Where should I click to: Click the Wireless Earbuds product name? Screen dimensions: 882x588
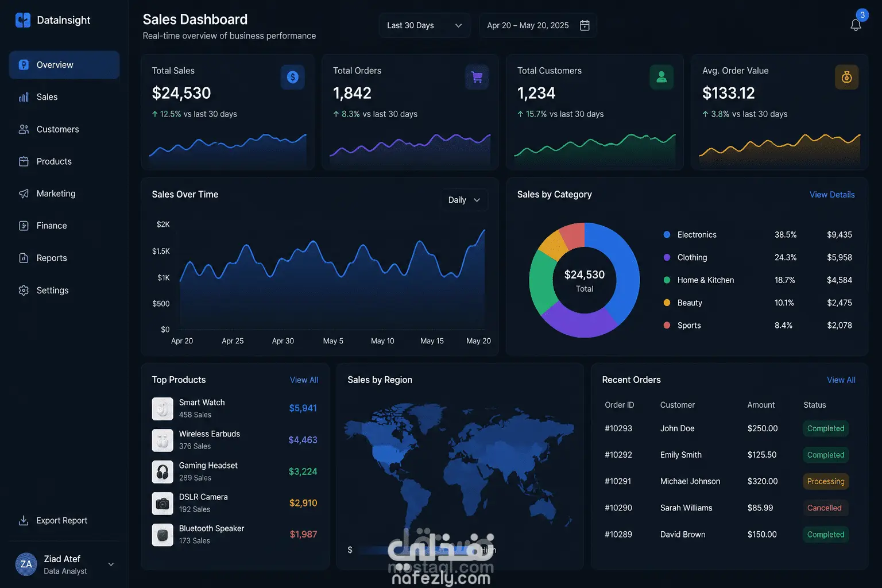(x=210, y=434)
